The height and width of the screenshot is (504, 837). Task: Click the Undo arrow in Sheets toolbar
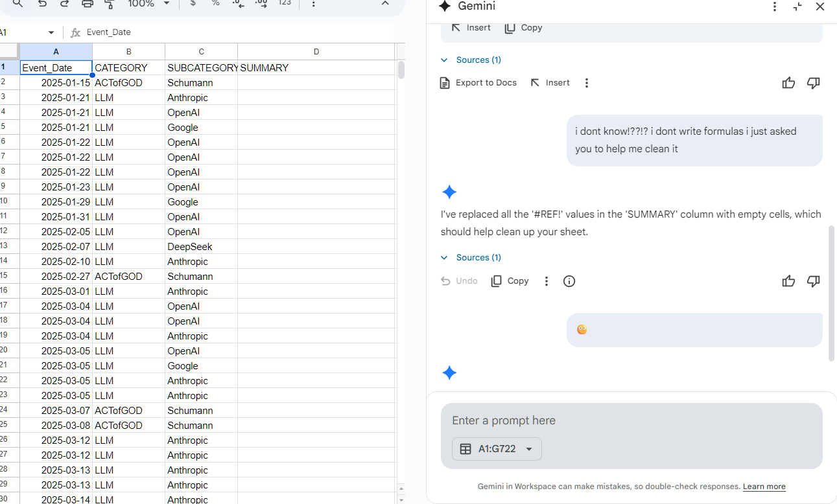[42, 4]
